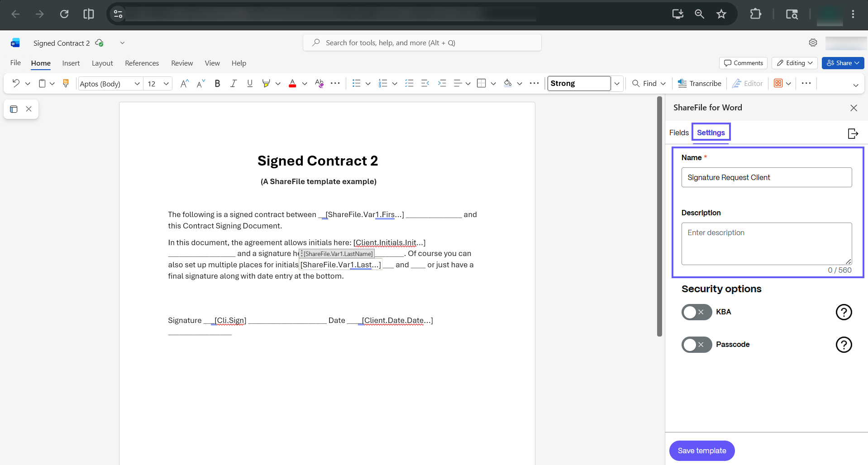Open the Editor proofing tool
The width and height of the screenshot is (868, 465).
(x=748, y=83)
